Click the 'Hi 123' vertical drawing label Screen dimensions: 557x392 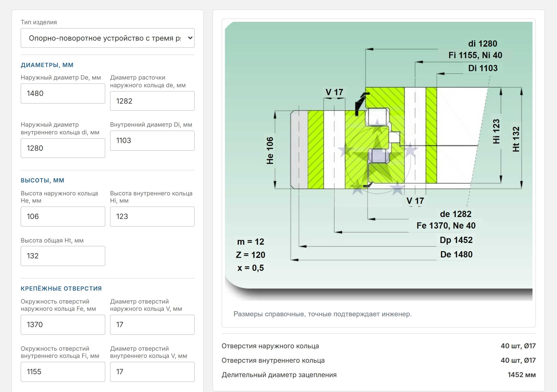click(496, 131)
